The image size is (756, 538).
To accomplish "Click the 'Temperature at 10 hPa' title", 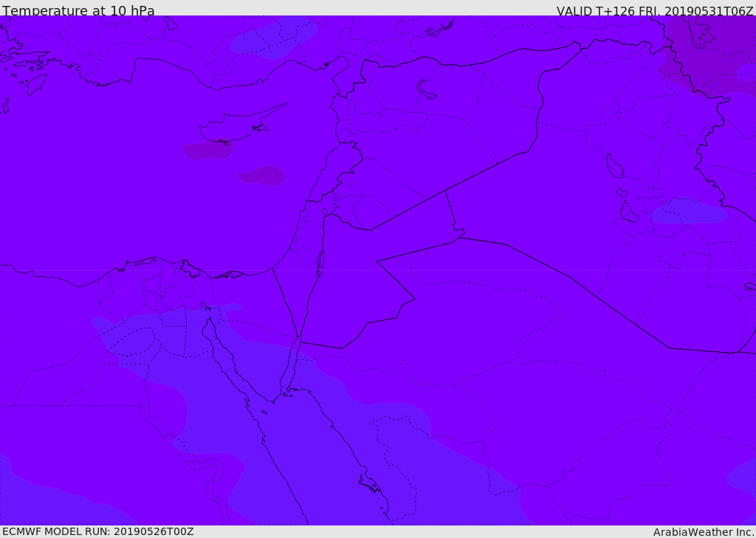I will point(78,10).
